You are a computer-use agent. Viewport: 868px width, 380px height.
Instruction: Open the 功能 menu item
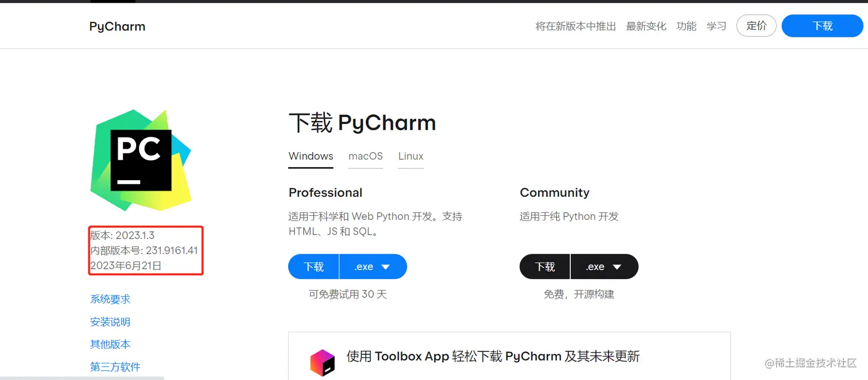pos(687,26)
